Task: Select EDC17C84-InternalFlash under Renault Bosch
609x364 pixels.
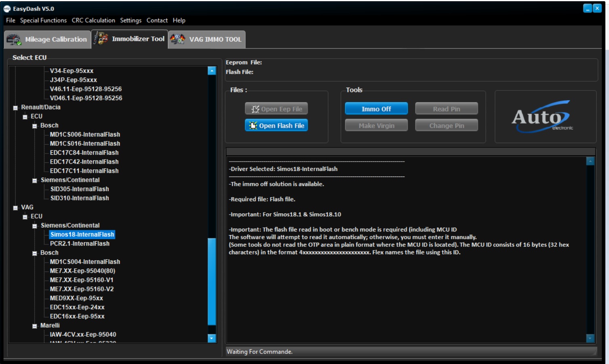Action: pos(84,153)
